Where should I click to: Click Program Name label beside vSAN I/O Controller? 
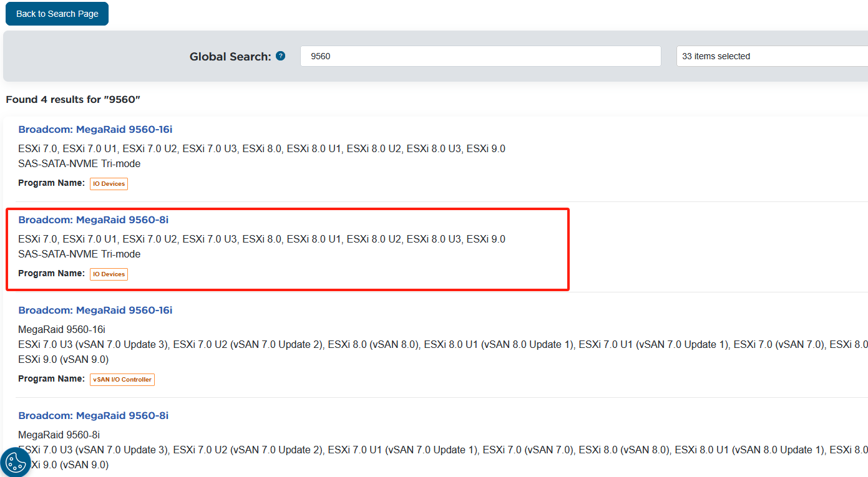(x=51, y=379)
